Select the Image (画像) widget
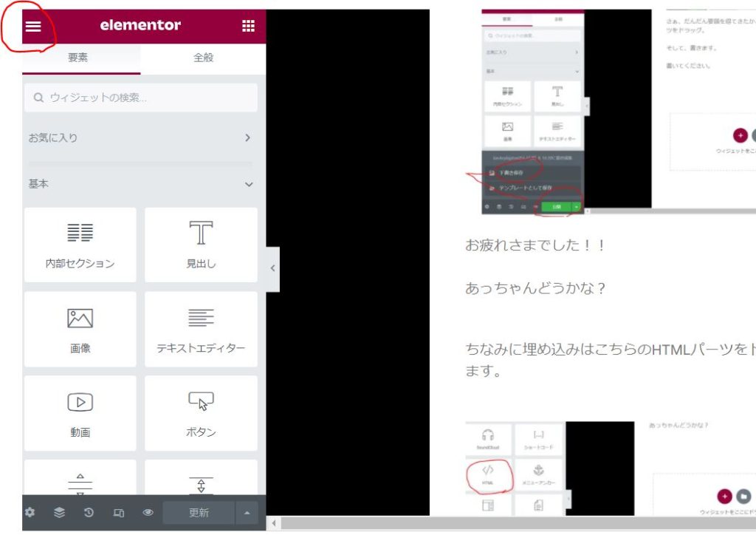Viewport: 756px width, 535px height. tap(80, 329)
